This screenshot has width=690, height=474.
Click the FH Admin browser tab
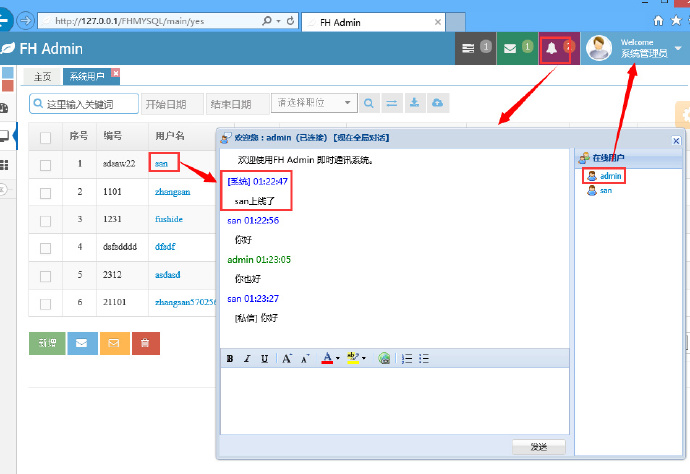pyautogui.click(x=373, y=22)
